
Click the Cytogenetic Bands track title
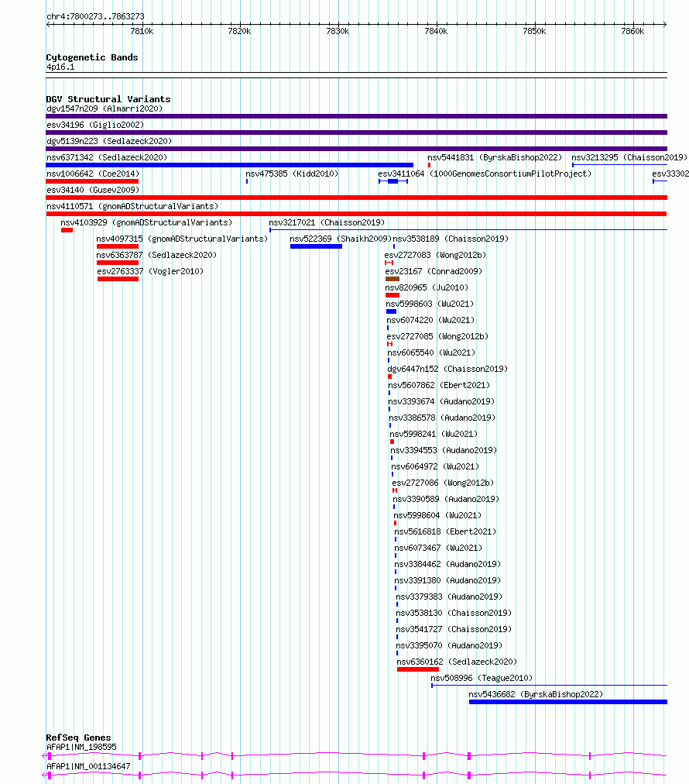tap(92, 57)
